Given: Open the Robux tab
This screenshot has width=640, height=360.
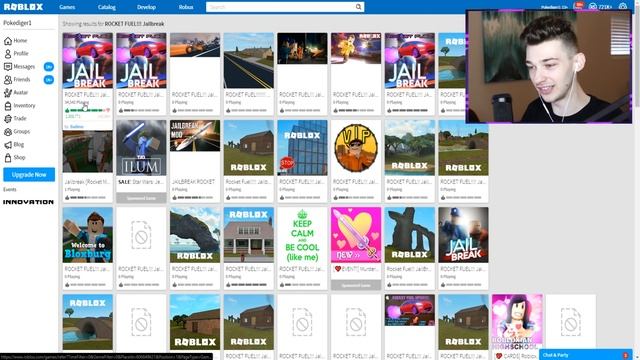Looking at the screenshot, I should (x=186, y=7).
